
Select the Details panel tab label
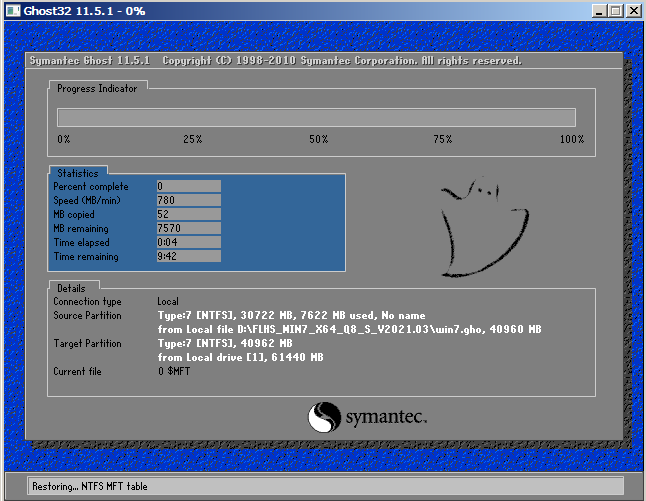coord(71,288)
